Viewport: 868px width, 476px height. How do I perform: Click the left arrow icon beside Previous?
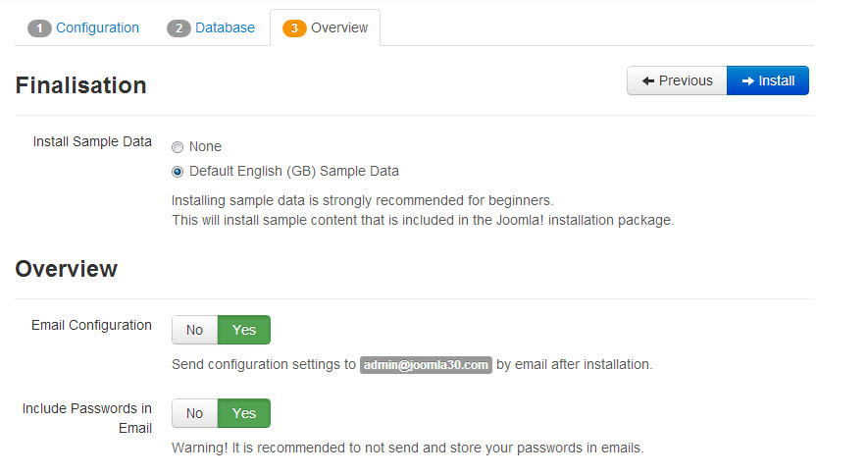click(648, 80)
